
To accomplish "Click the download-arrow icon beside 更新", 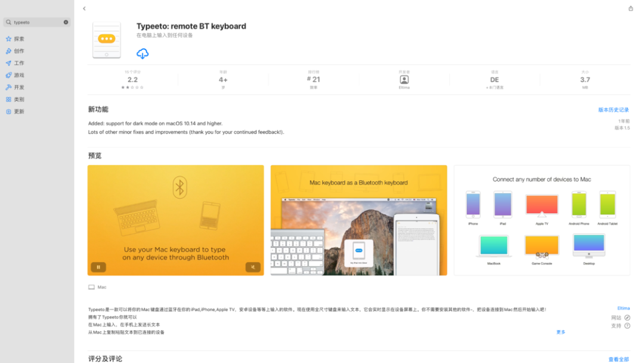I will pos(8,112).
